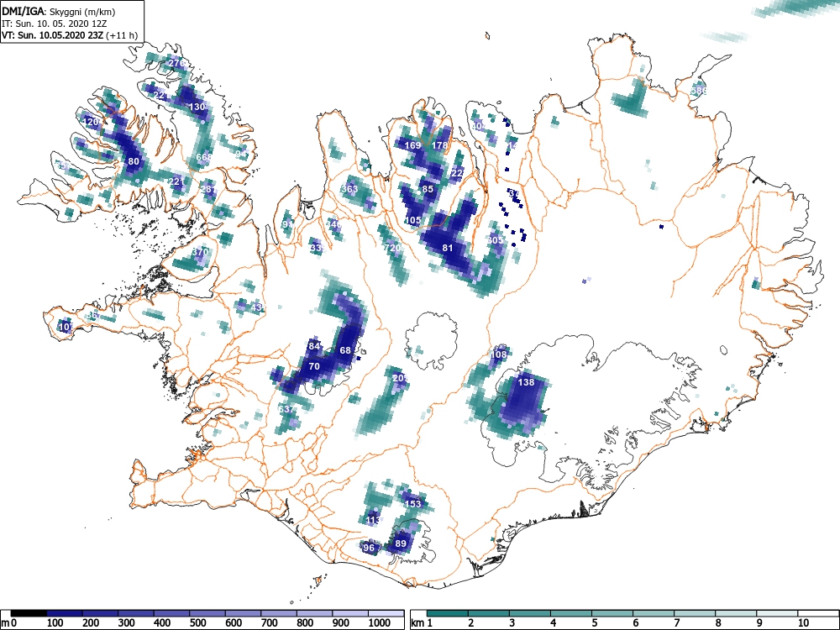Click the visibility value 138 on the map
Viewport: 840px width, 630px height.
tap(526, 382)
